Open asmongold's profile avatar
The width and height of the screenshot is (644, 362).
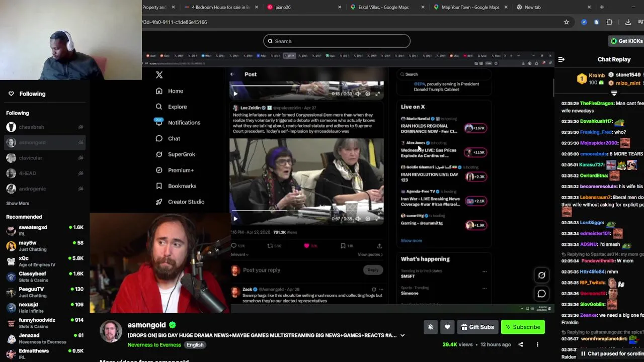tap(111, 332)
